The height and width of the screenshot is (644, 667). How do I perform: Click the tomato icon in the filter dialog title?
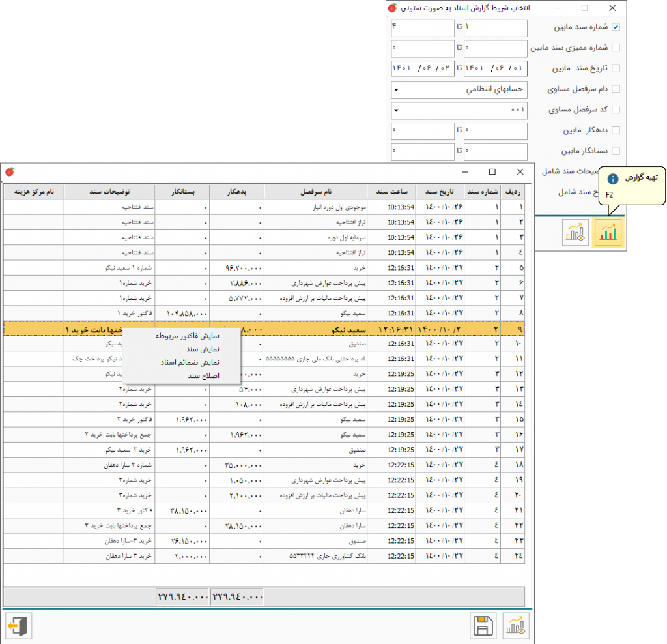(392, 8)
